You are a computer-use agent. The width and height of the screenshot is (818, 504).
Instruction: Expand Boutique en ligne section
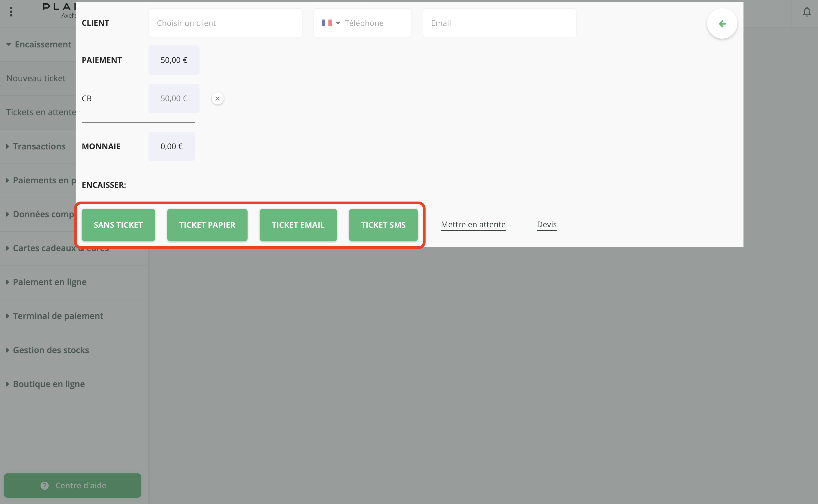click(49, 384)
